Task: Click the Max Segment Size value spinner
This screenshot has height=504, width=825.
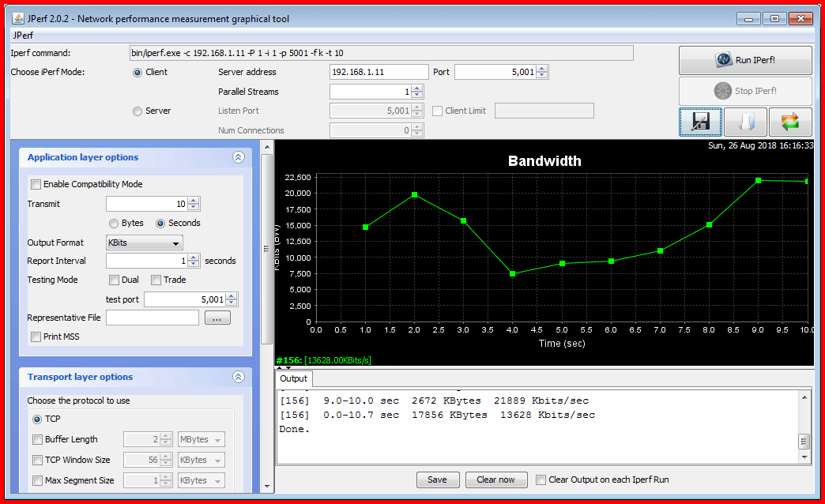Action: pos(148,480)
